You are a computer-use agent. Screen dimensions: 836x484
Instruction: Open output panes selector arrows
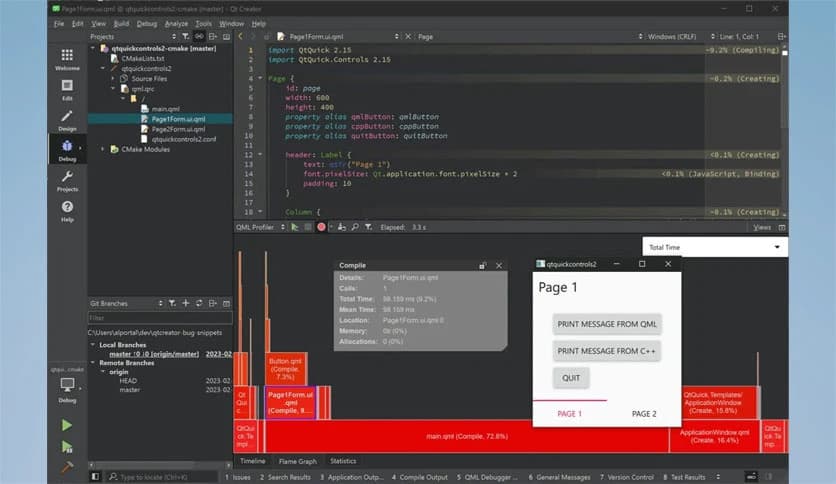click(x=718, y=477)
